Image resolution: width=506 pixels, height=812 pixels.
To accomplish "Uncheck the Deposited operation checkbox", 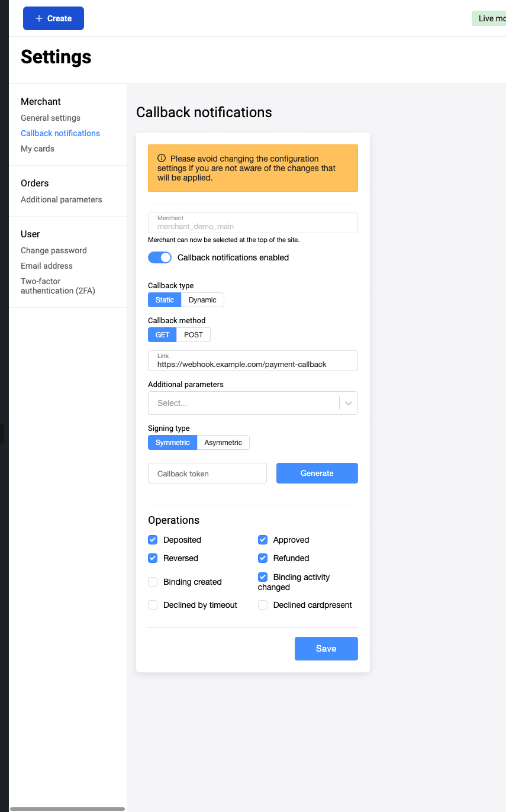I will (153, 540).
